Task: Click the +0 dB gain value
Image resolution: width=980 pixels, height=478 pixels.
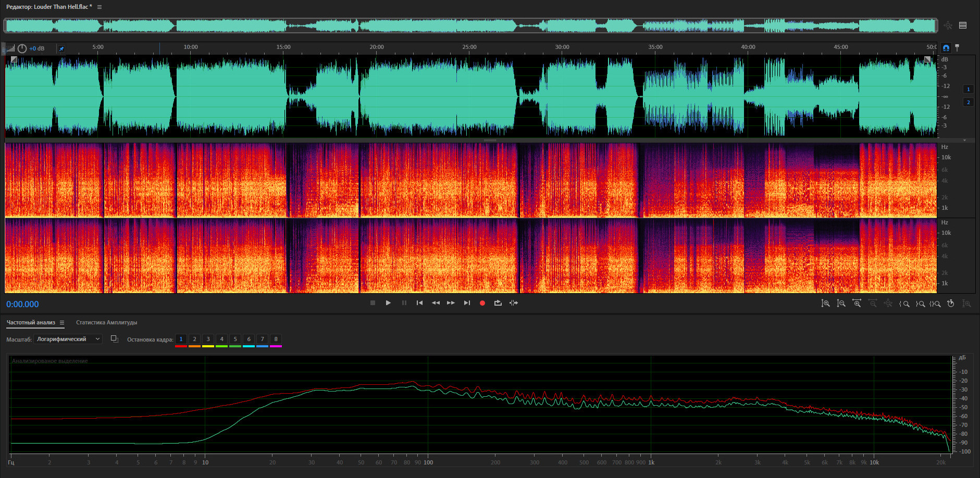Action: click(36, 48)
